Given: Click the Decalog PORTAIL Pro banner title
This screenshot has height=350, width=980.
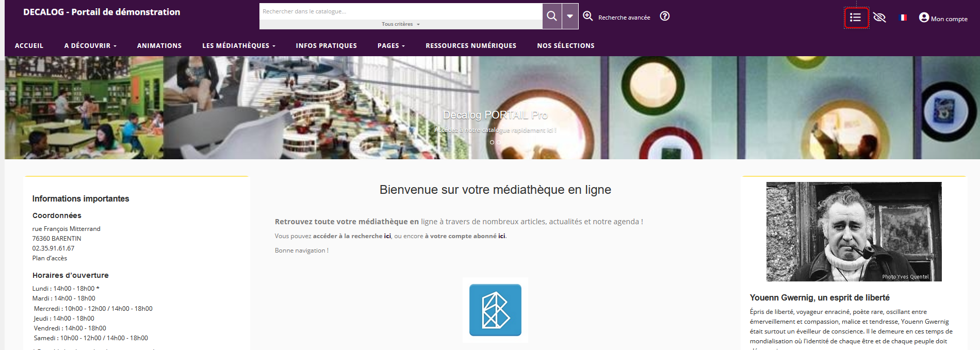Looking at the screenshot, I should point(495,115).
